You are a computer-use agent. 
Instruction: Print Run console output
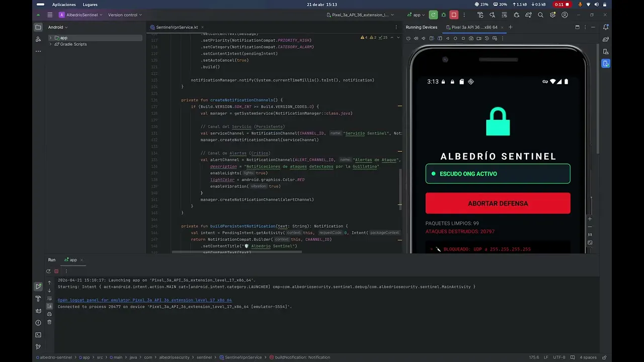pos(49,314)
